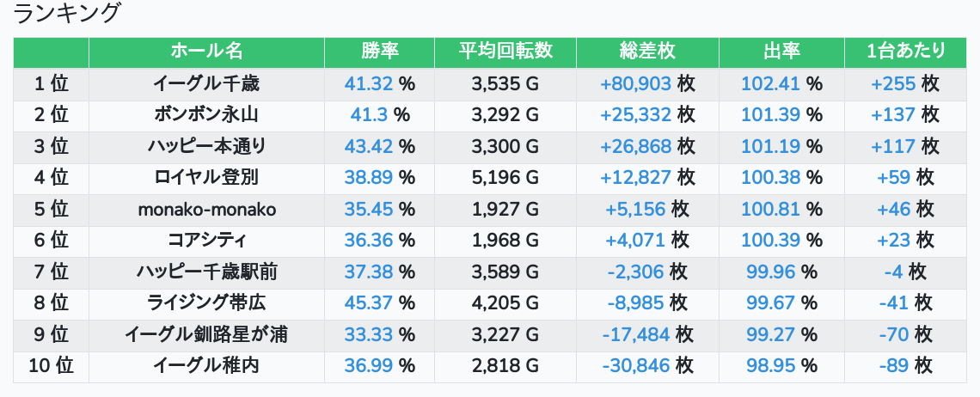Click the イーグル釧路星が浦 hall name
Viewport: 980px width, 397px height.
[x=206, y=334]
